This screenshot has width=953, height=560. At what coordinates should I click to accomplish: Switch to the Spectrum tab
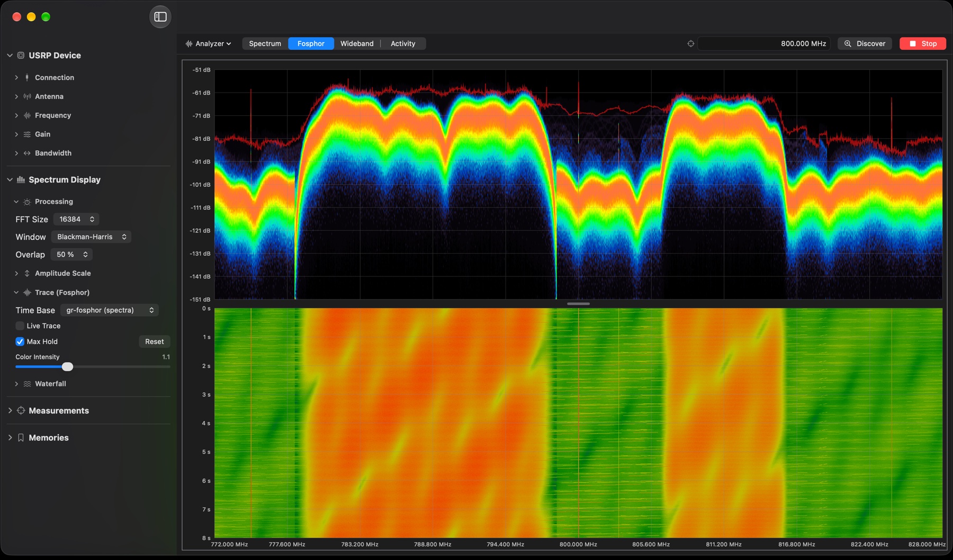265,43
